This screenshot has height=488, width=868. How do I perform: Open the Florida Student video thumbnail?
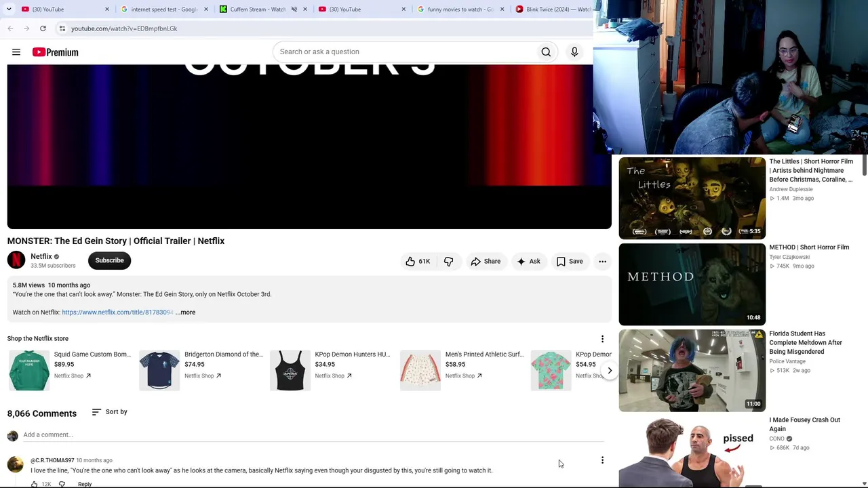point(692,370)
